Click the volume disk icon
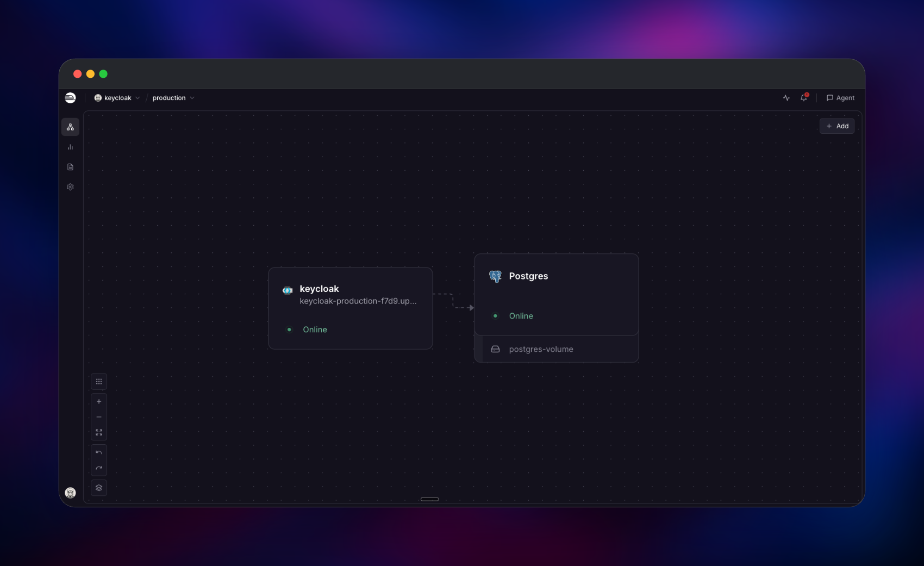Image resolution: width=924 pixels, height=566 pixels. (495, 349)
